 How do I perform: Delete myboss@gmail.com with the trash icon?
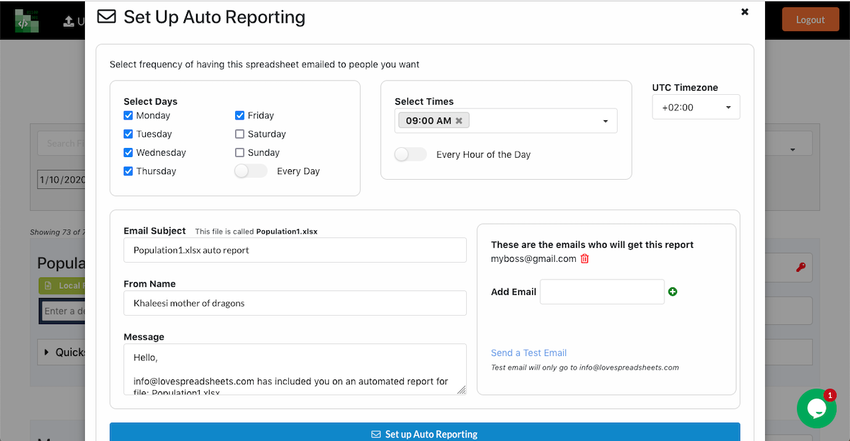click(585, 259)
